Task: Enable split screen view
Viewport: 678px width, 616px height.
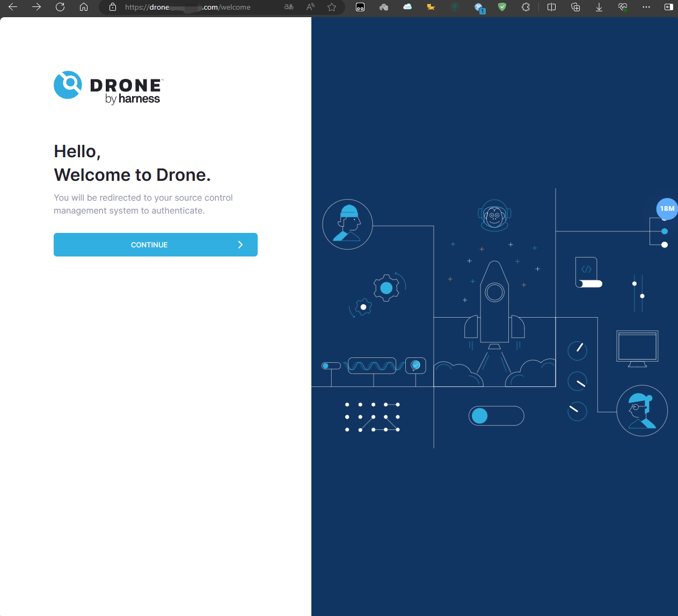Action: [551, 7]
